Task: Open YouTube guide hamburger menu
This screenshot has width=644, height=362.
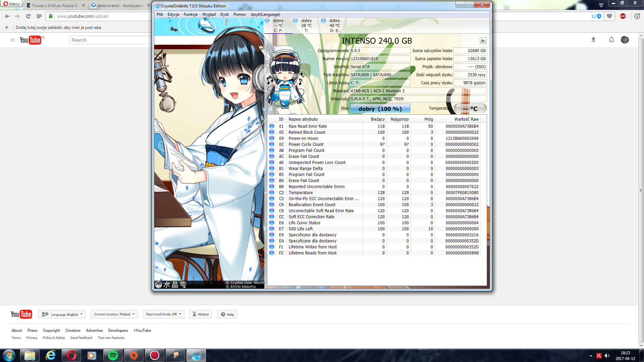Action: click(12, 40)
